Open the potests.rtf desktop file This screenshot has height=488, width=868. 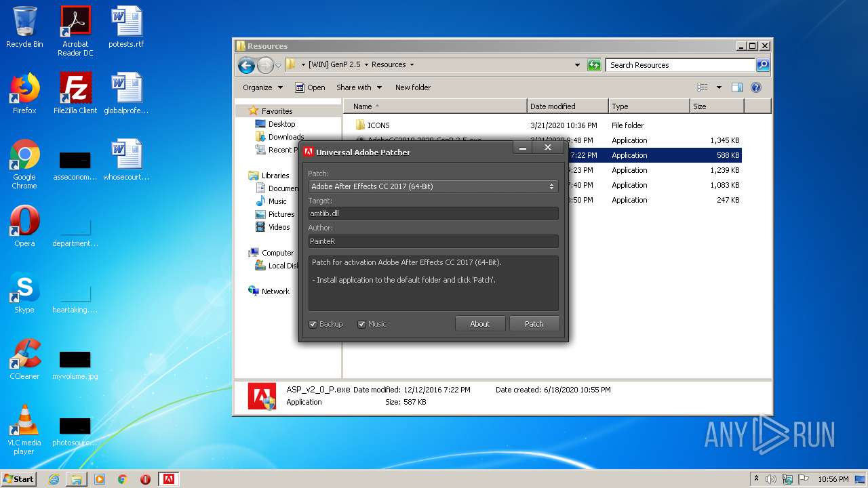126,27
